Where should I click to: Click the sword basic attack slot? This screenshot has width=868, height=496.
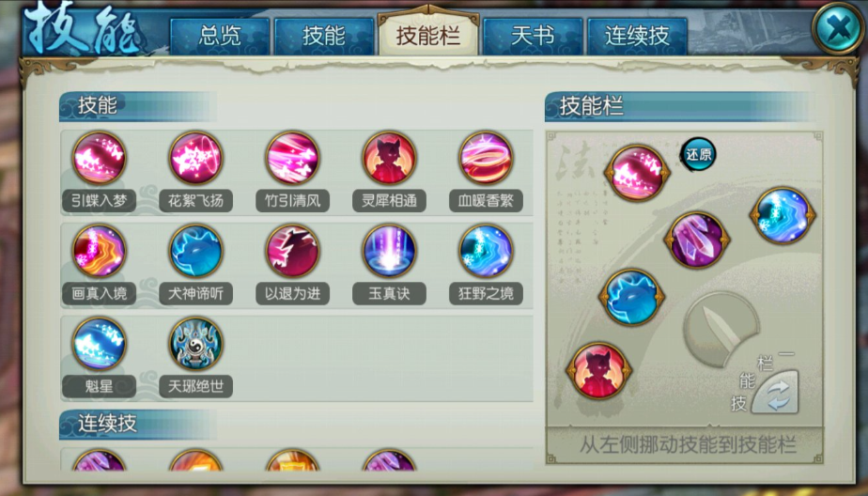coord(721,329)
